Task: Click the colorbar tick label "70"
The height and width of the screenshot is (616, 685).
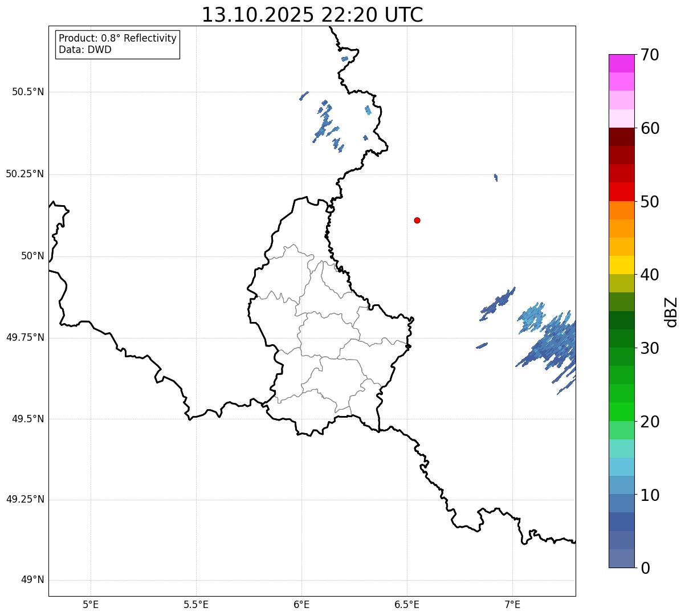Action: (650, 55)
